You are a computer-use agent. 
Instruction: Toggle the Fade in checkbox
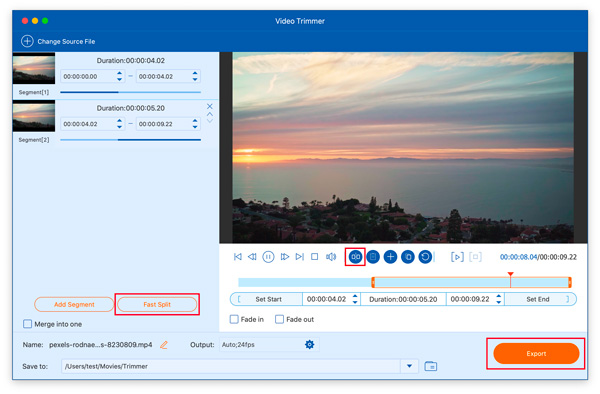coord(234,319)
